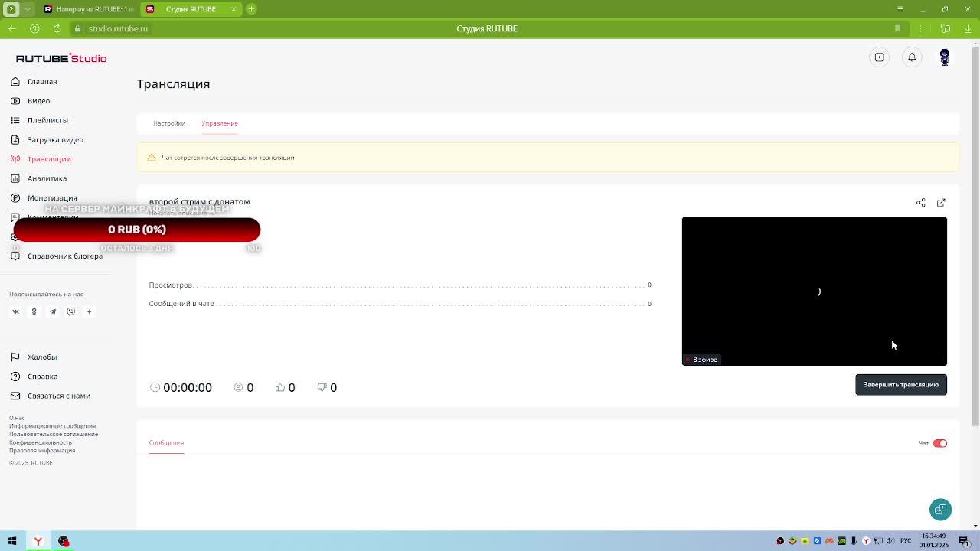Viewport: 980px width, 551px height.
Task: Click the Загрузка видео upload icon
Action: click(x=15, y=139)
